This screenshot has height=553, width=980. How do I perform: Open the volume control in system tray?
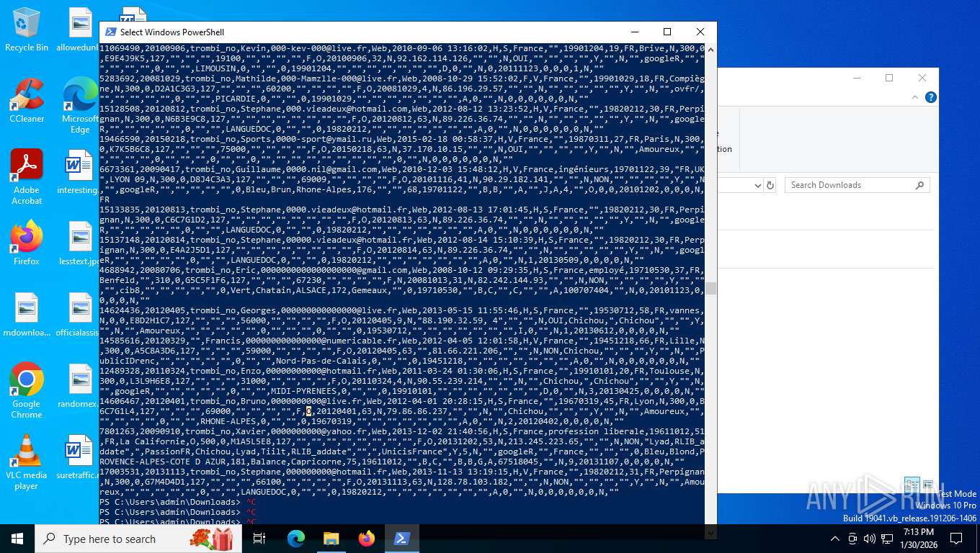pos(869,539)
